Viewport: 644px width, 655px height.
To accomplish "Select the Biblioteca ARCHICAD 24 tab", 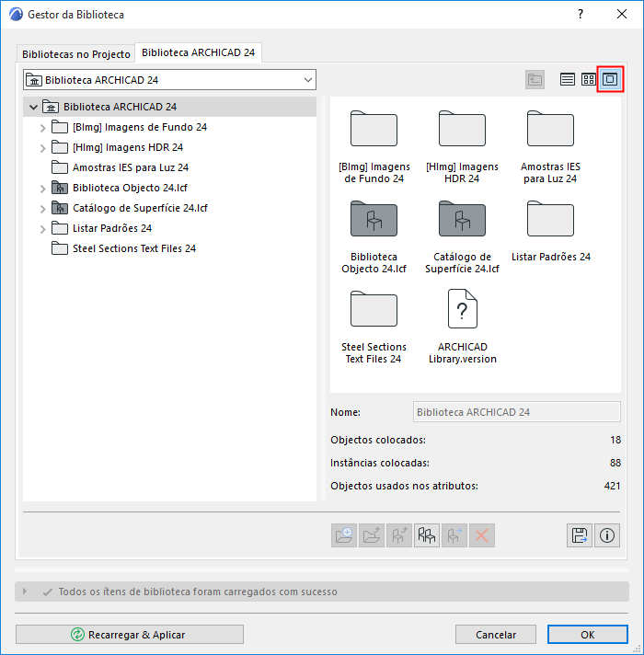I will (199, 52).
